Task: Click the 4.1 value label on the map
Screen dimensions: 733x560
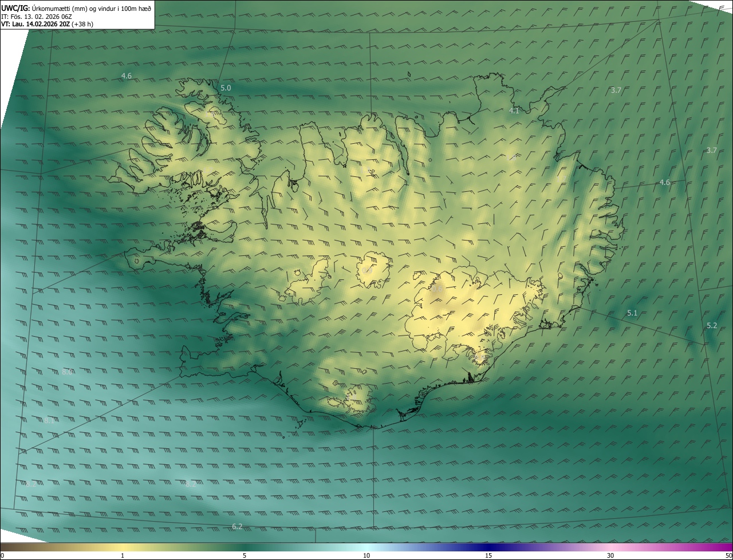Action: click(x=514, y=111)
